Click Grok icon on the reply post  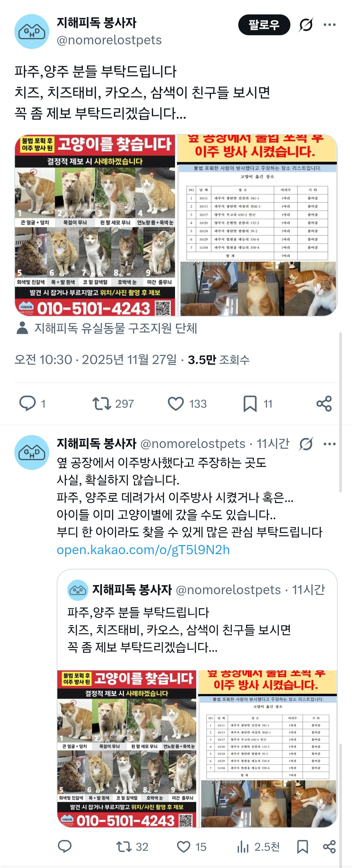(x=306, y=444)
